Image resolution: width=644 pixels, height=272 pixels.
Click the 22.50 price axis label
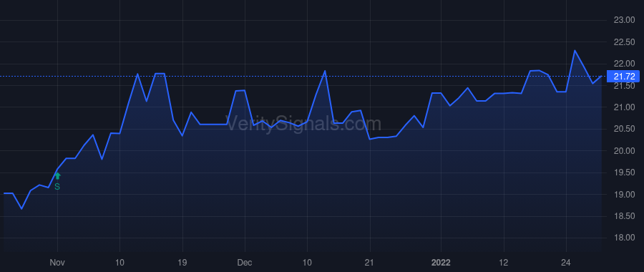click(623, 42)
